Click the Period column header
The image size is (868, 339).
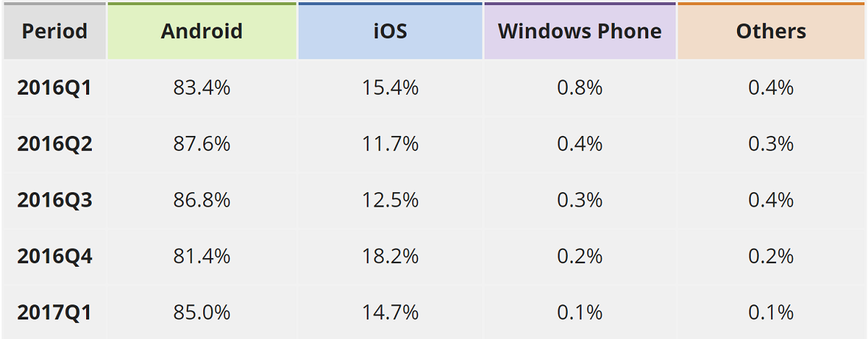54,32
